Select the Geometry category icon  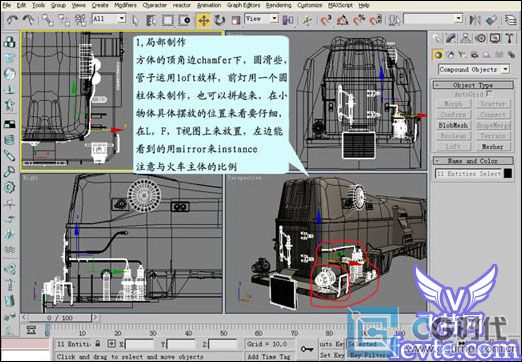pos(438,55)
